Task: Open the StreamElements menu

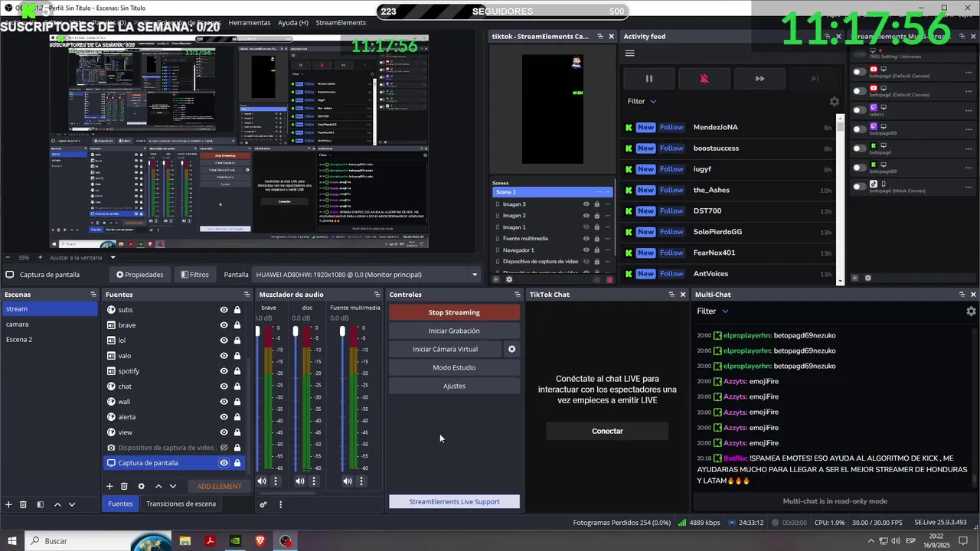Action: pyautogui.click(x=341, y=23)
